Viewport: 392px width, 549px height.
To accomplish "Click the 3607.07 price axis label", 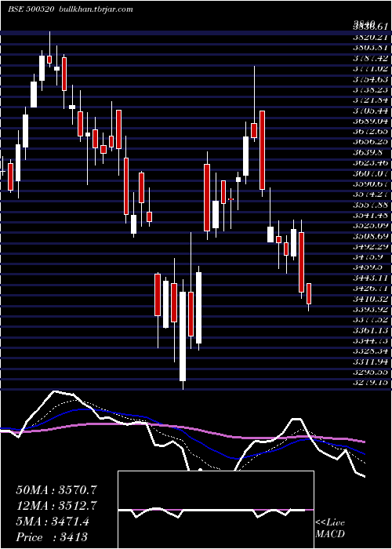I will (x=370, y=173).
